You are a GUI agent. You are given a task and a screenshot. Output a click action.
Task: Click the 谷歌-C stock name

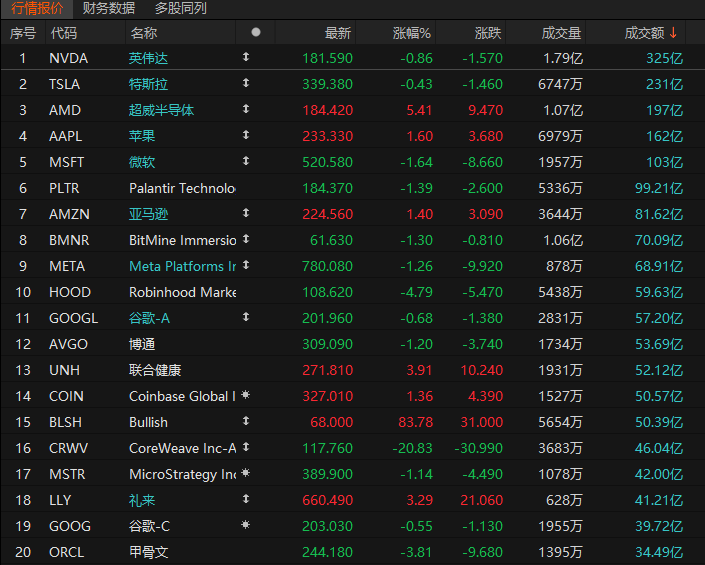pyautogui.click(x=149, y=526)
